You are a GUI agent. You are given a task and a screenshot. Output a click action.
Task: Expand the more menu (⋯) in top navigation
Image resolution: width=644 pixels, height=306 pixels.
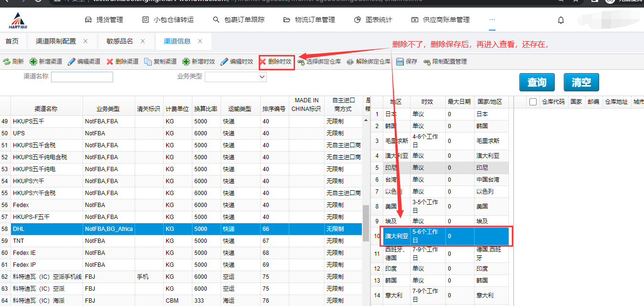492,20
